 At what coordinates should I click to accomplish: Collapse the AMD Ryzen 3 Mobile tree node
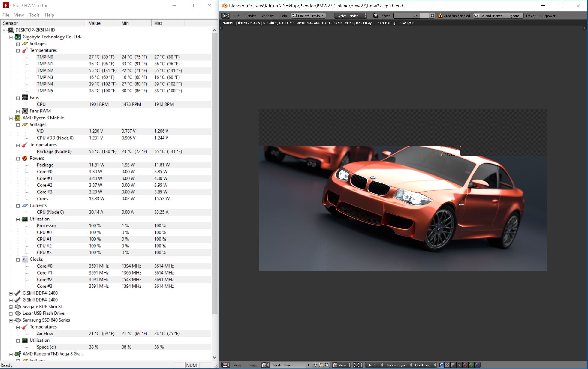pos(11,118)
